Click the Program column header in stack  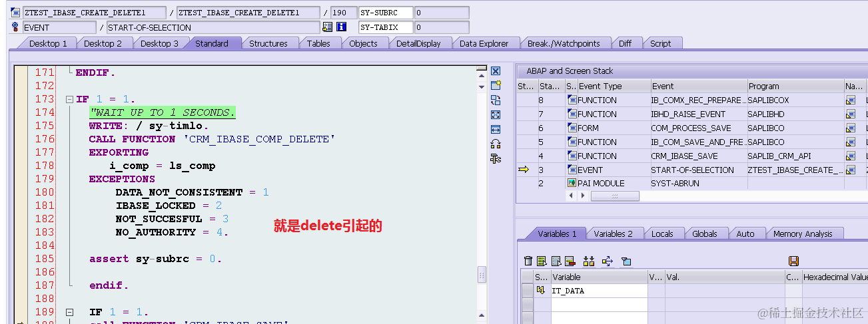point(795,86)
